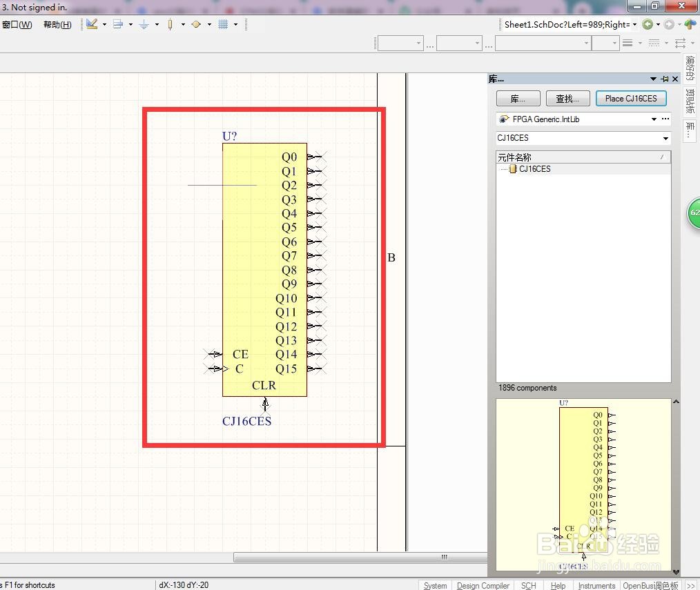The width and height of the screenshot is (700, 590).
Task: Pin the 库 libraries panel
Action: click(665, 79)
